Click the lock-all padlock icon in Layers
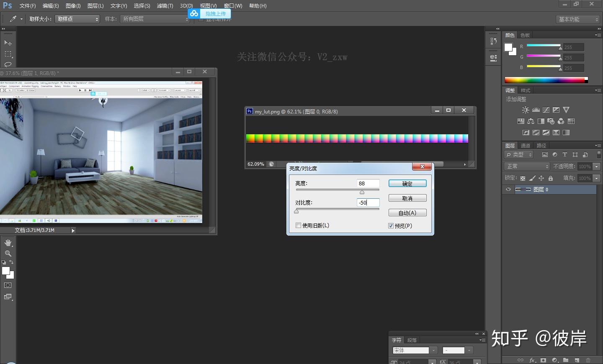This screenshot has width=603, height=364. click(551, 178)
